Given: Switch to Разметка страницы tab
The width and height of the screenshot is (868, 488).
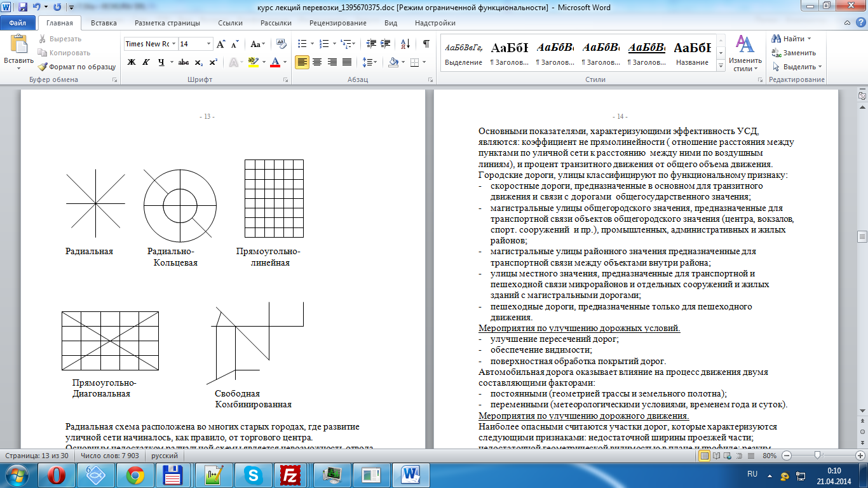Looking at the screenshot, I should click(x=167, y=23).
